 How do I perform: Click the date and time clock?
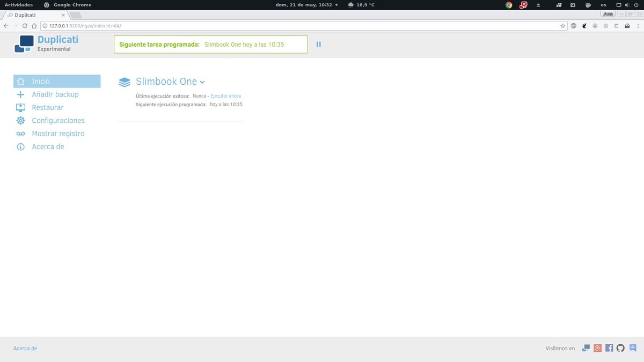click(304, 5)
